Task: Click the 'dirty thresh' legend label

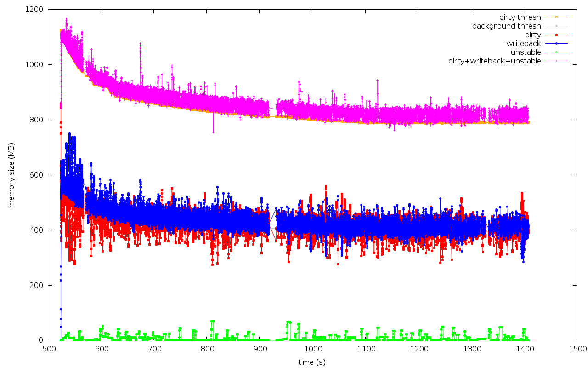Action: 520,17
